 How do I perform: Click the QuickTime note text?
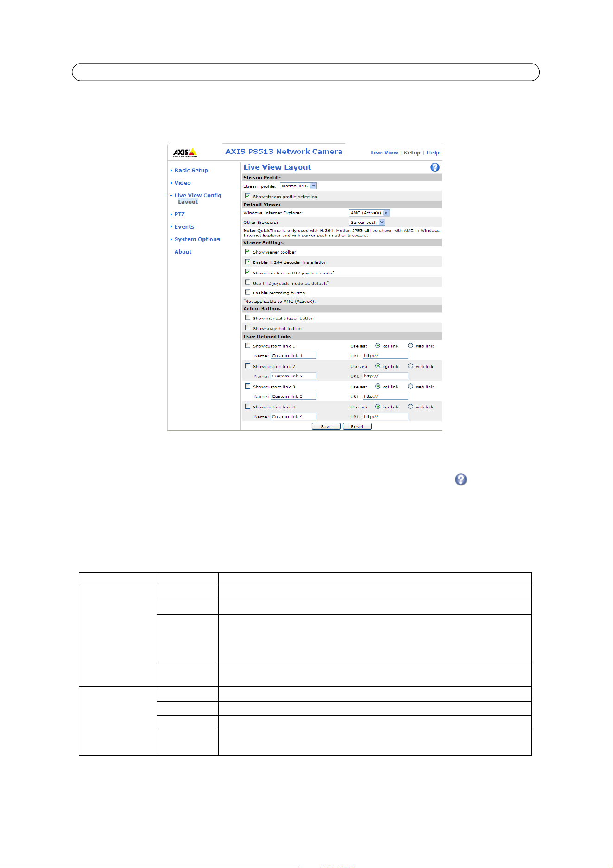coord(341,233)
